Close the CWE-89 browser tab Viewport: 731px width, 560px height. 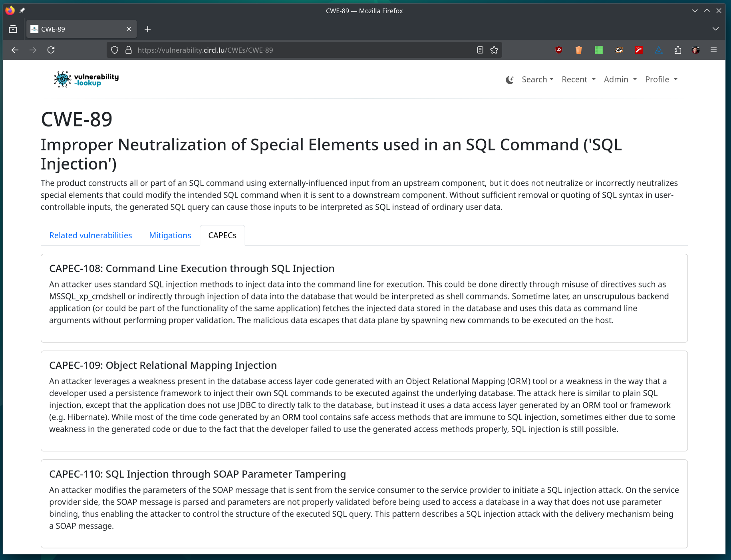pyautogui.click(x=129, y=29)
